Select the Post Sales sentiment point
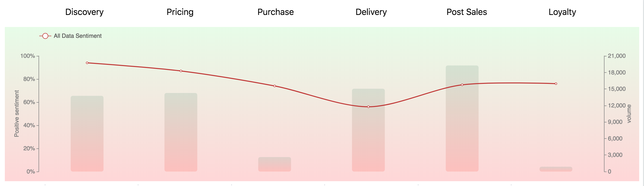This screenshot has width=644, height=186. (462, 85)
